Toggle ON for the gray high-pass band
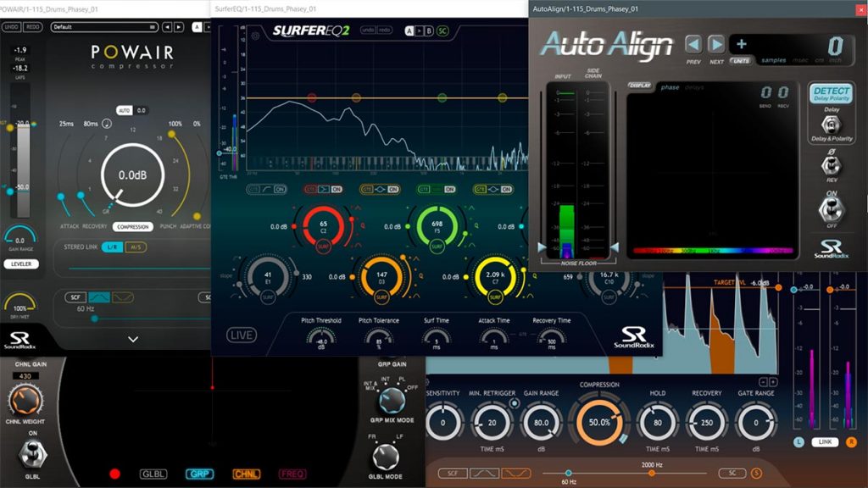Viewport: 868px width, 488px height. tap(280, 189)
